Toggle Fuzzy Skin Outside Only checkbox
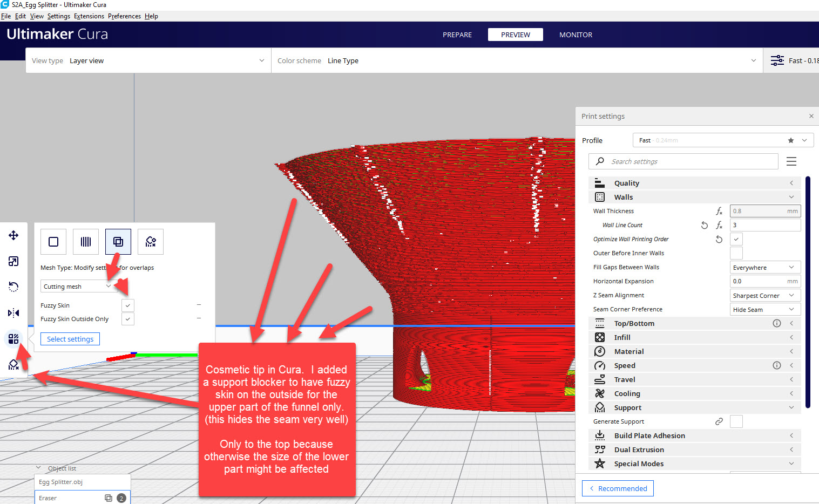Screen dimensions: 819x504 coord(127,319)
